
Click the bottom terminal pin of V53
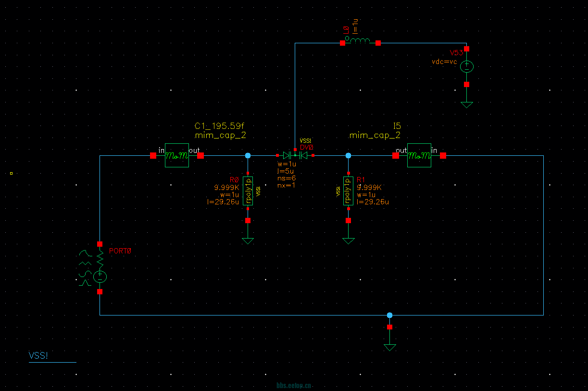466,84
